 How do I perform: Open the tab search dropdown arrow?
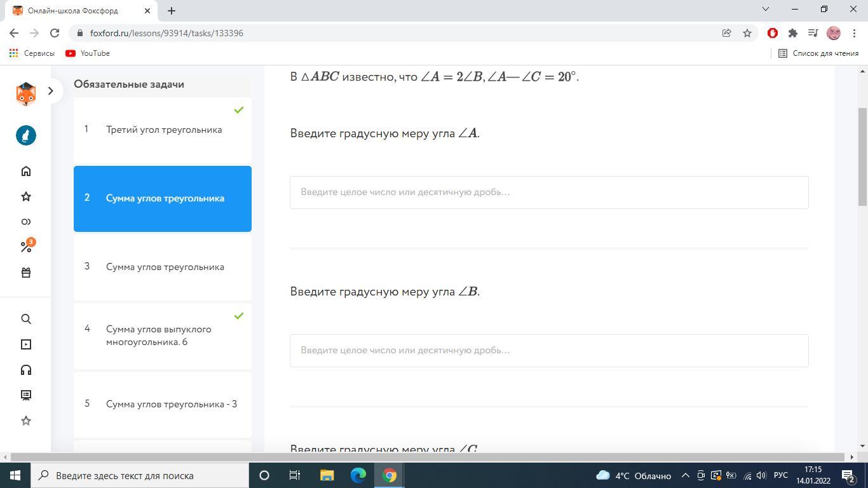tap(766, 9)
